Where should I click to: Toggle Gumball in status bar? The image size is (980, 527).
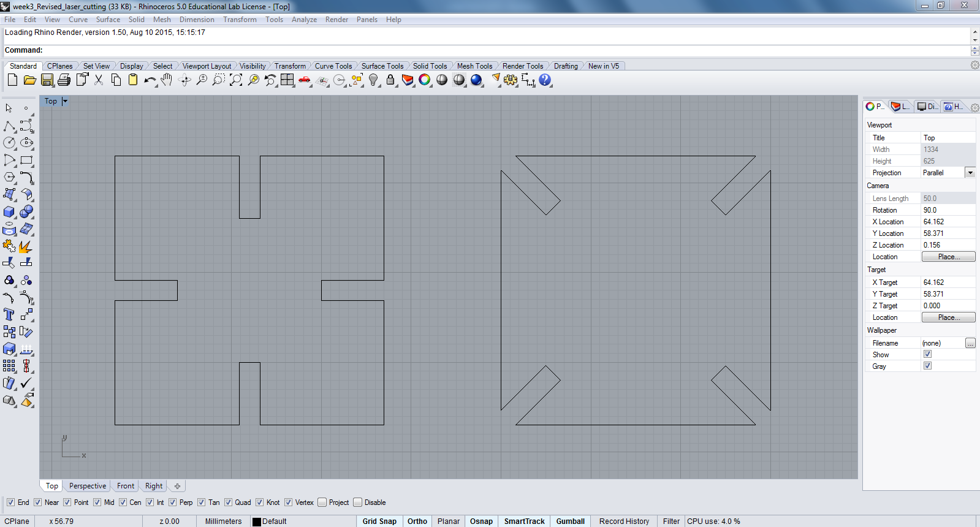571,521
